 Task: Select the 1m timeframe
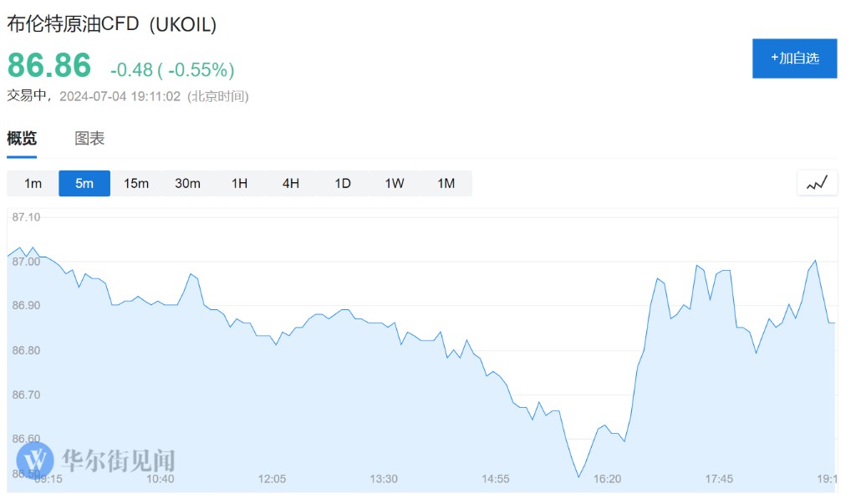tap(33, 183)
